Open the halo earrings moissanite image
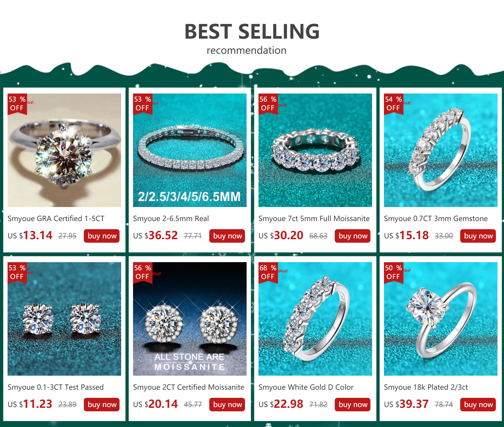Screen dimensions: 504x427 [190, 319]
